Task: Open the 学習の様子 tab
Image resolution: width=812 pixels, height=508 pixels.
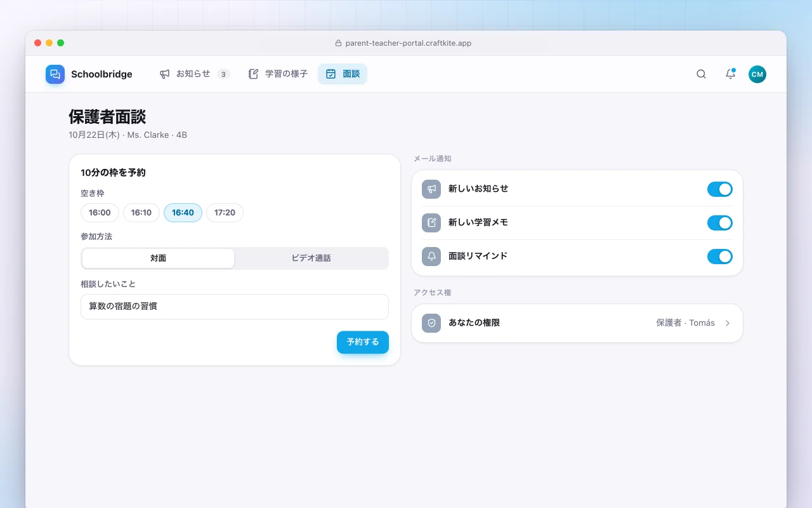Action: click(278, 74)
